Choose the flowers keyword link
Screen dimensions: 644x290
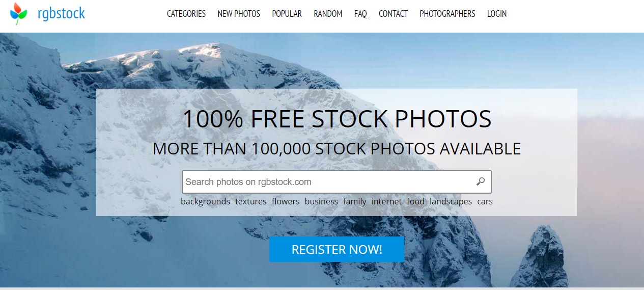coord(286,201)
